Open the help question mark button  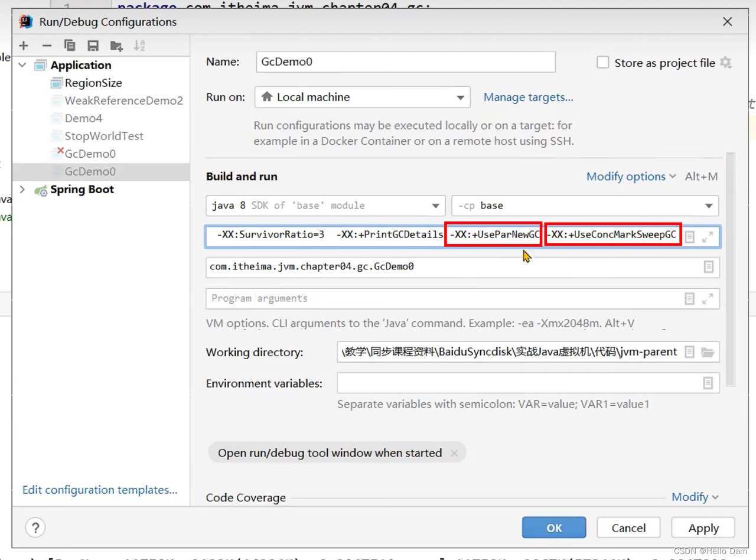35,528
